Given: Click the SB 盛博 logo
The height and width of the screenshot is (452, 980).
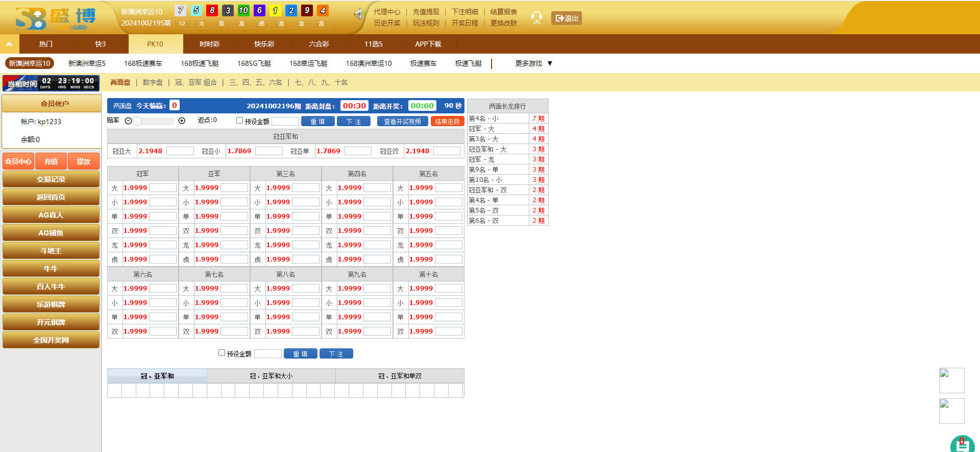Looking at the screenshot, I should (55, 18).
